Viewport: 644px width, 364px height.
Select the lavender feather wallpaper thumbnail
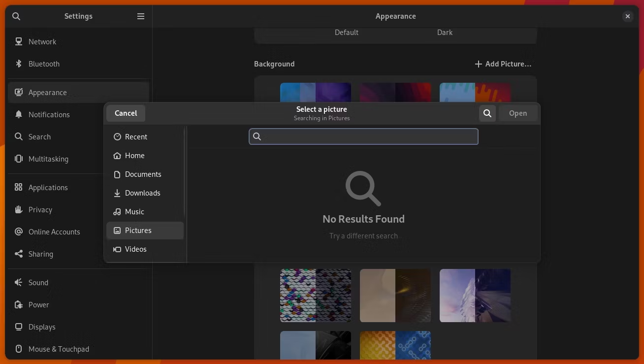point(475,296)
